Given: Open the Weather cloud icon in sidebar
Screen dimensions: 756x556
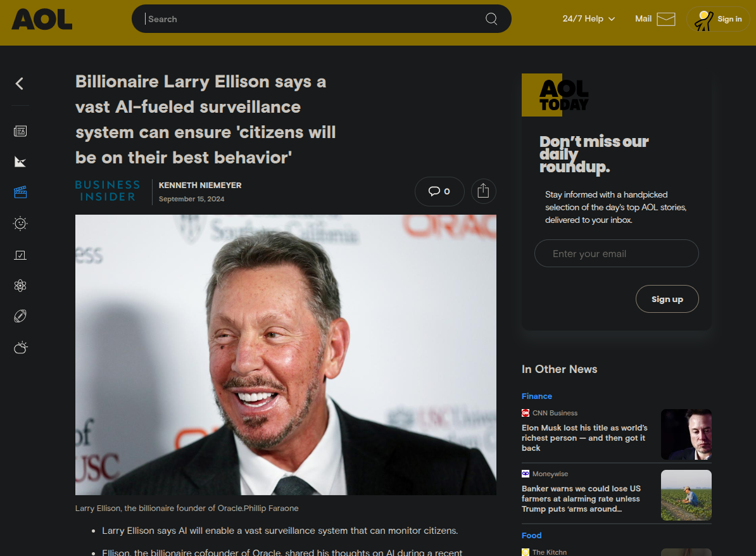Looking at the screenshot, I should [x=21, y=347].
